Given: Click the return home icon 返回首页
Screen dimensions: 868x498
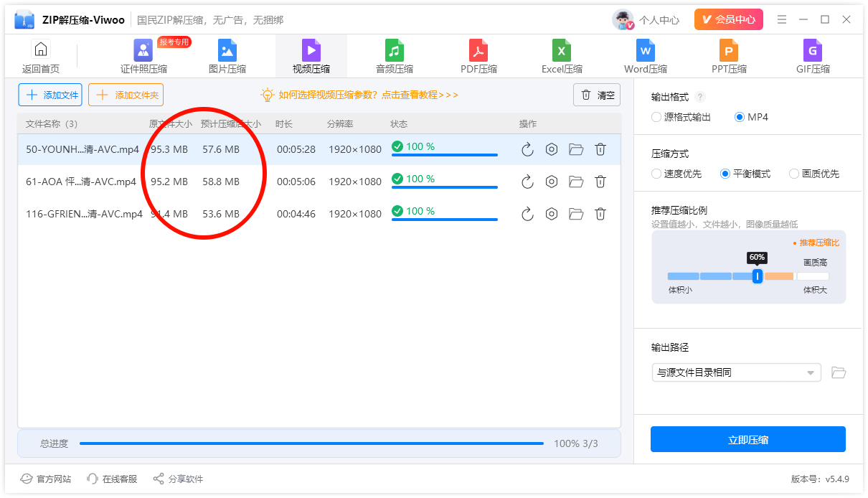Looking at the screenshot, I should (41, 57).
